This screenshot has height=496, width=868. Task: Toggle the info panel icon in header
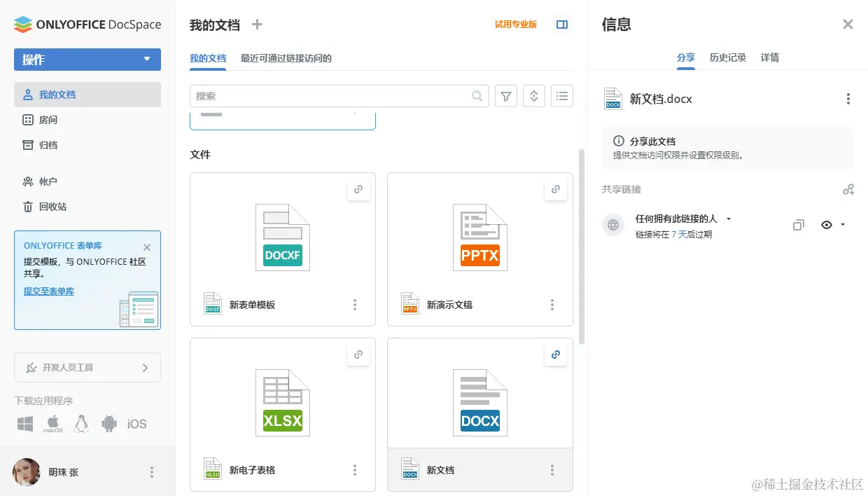pos(562,25)
